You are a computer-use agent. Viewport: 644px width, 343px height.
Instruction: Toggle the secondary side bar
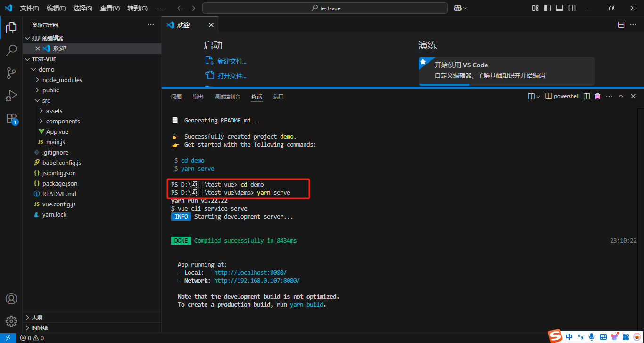[571, 8]
